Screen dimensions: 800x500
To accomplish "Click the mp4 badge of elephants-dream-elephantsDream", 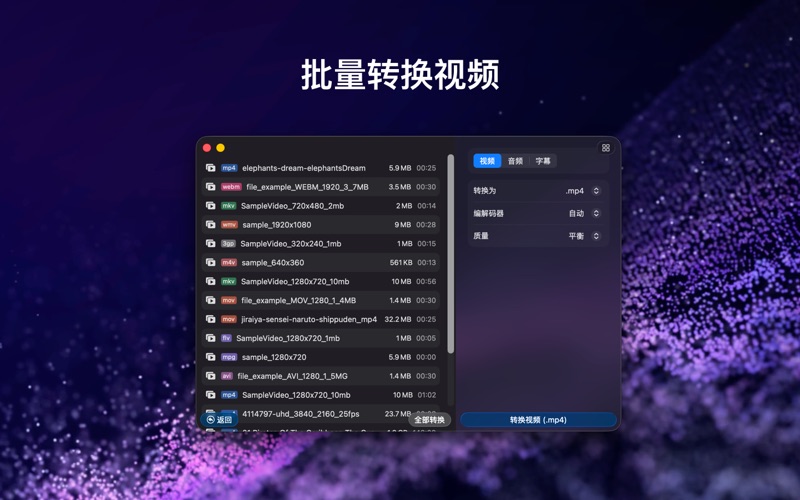I will (229, 168).
